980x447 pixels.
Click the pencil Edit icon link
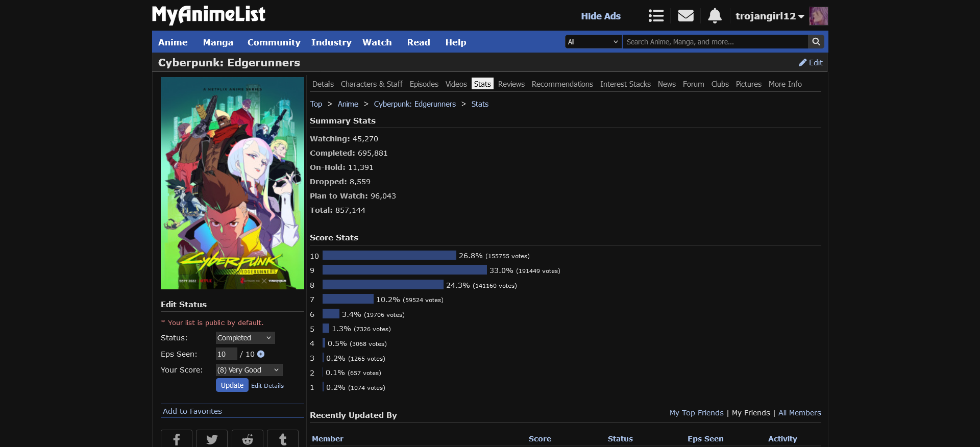[x=811, y=62]
